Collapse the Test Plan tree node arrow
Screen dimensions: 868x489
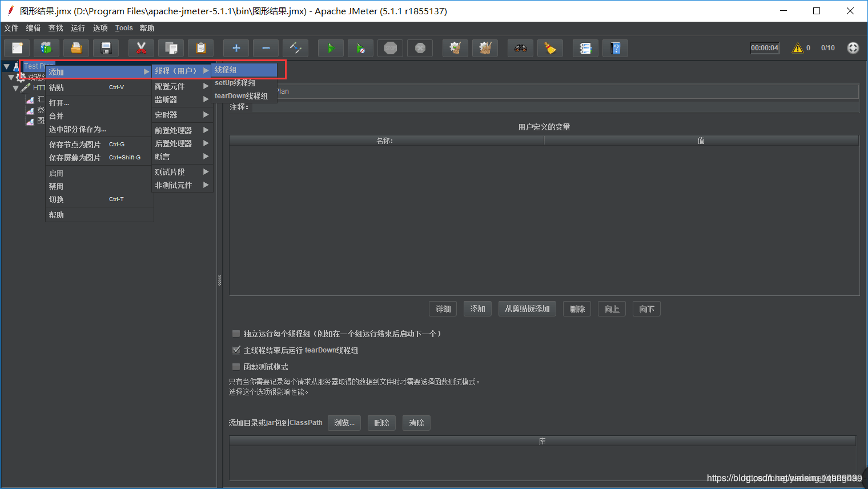[x=6, y=67]
